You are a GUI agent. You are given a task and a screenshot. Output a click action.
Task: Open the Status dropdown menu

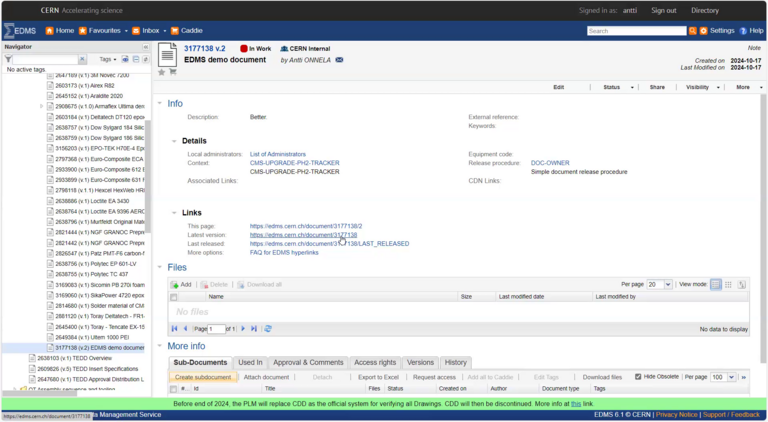(x=618, y=87)
